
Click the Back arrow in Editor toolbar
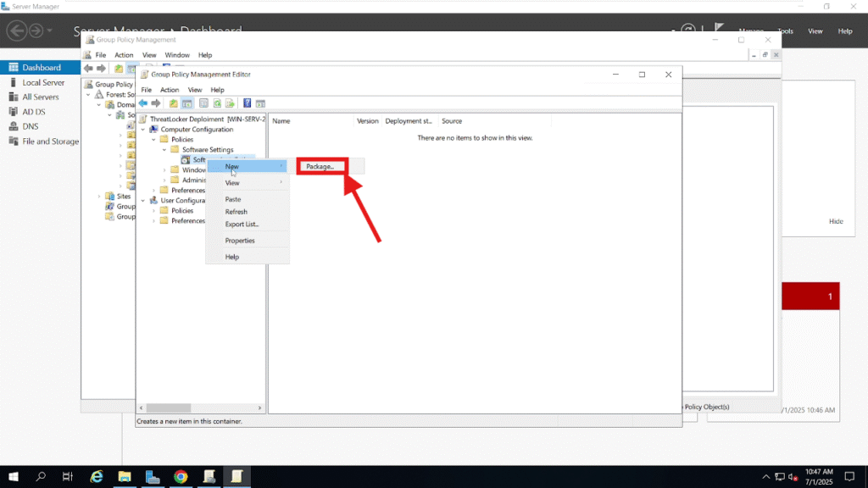(143, 103)
